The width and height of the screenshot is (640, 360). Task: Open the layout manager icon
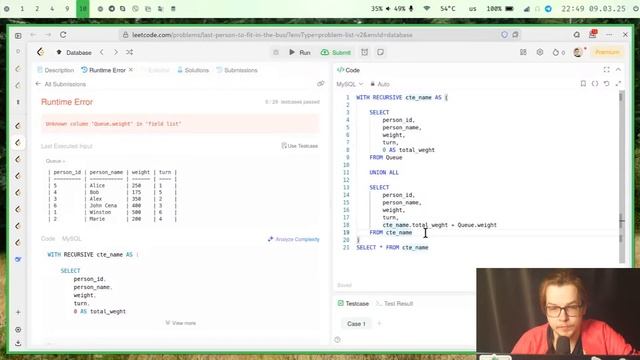tap(523, 52)
